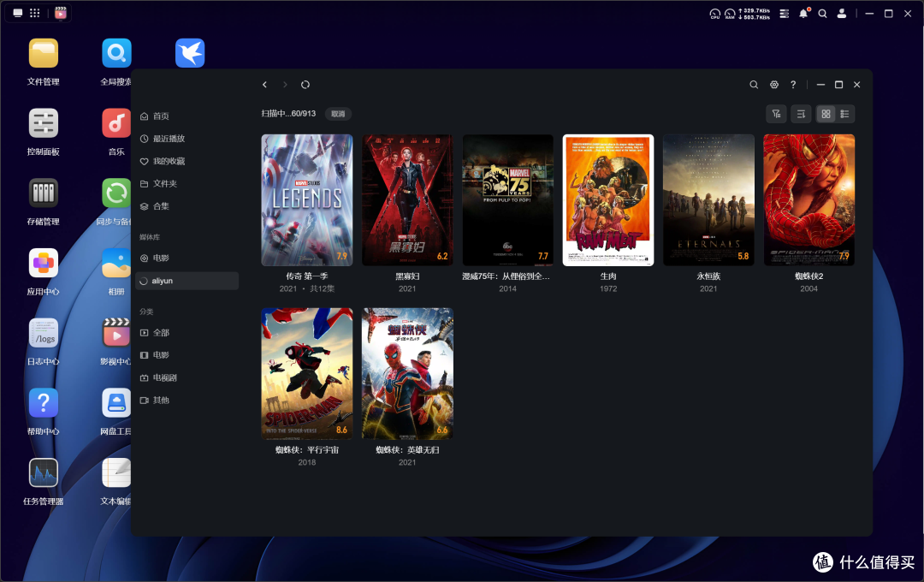This screenshot has height=582, width=924.
Task: Open the help question mark icon
Action: [x=793, y=85]
